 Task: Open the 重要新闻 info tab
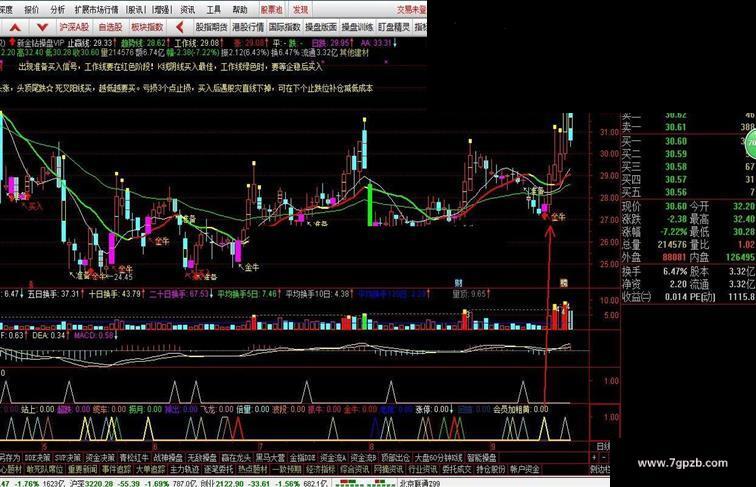pyautogui.click(x=82, y=469)
